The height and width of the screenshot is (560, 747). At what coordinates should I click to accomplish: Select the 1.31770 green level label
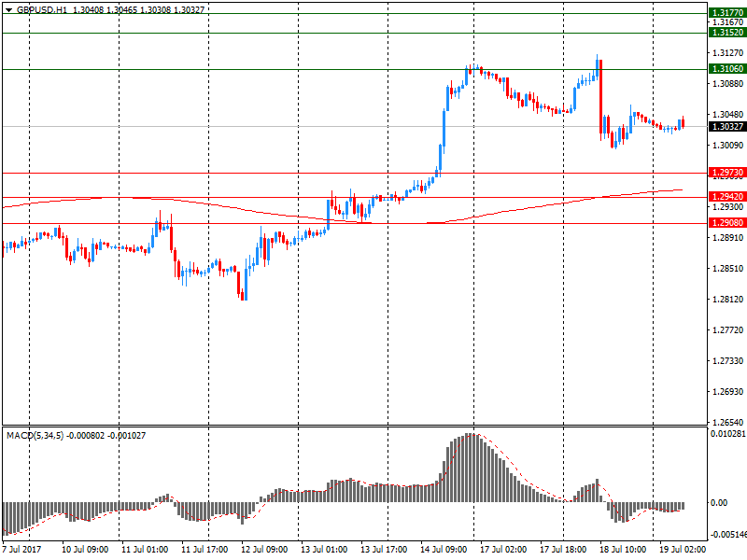click(727, 13)
